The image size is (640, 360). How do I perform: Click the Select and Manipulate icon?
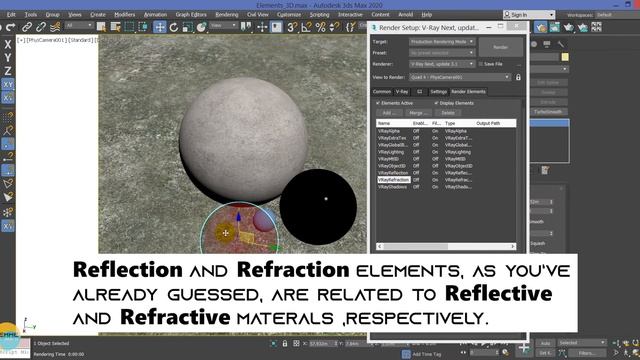click(x=262, y=27)
